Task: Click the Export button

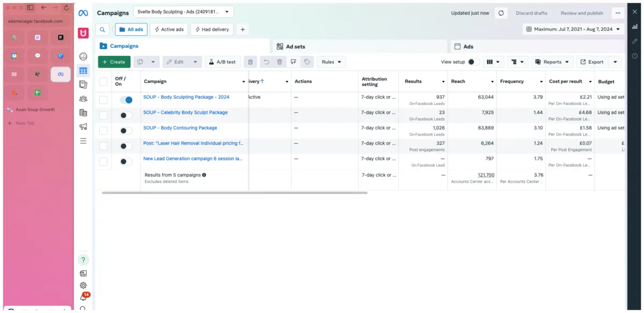Action: click(592, 62)
